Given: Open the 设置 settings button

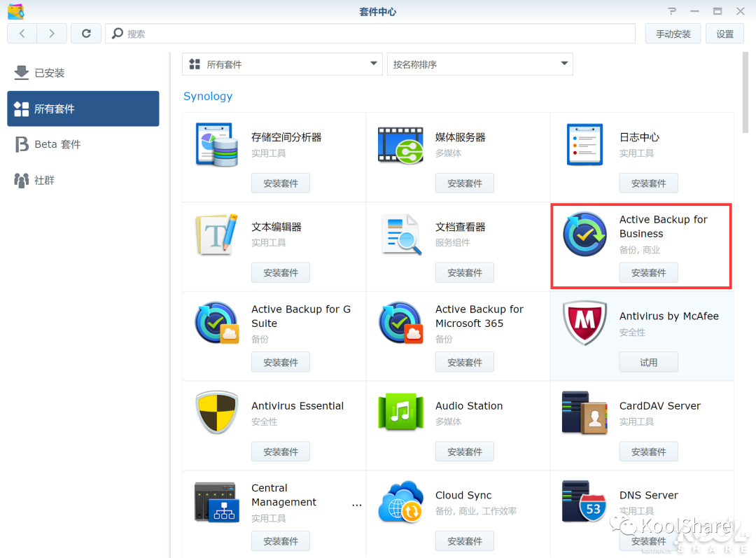Looking at the screenshot, I should (724, 34).
